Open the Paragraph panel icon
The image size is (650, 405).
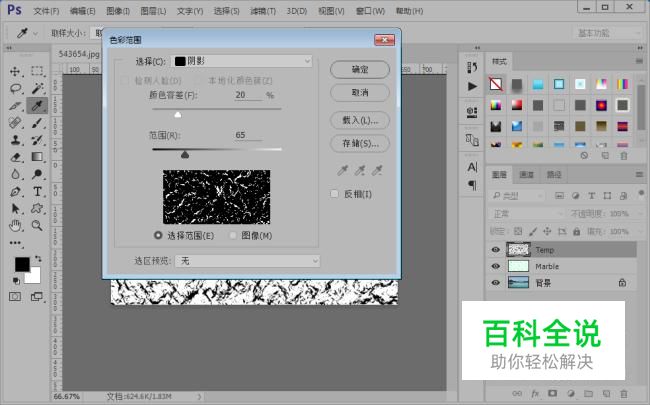point(472,185)
